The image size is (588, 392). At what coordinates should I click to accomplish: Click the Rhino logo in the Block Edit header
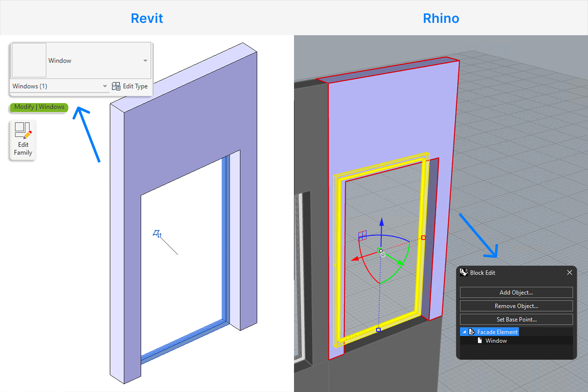click(464, 272)
